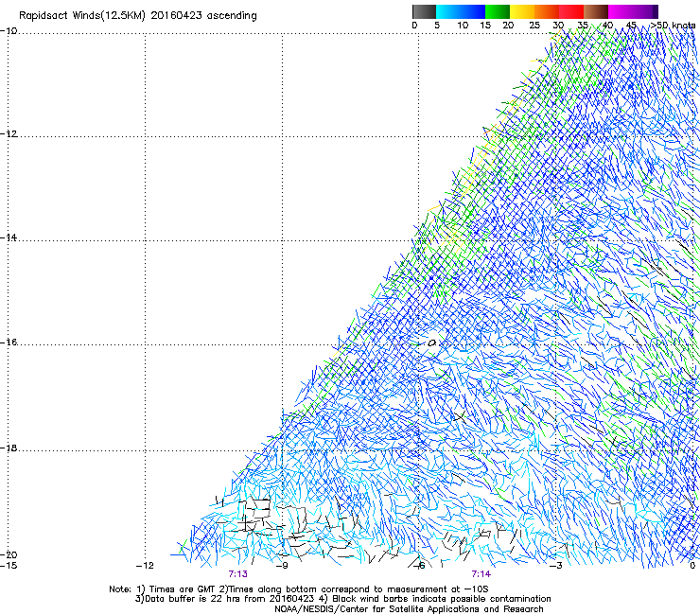This screenshot has width=700, height=615.
Task: Click the 0 longitude axis label
Action: (x=692, y=566)
